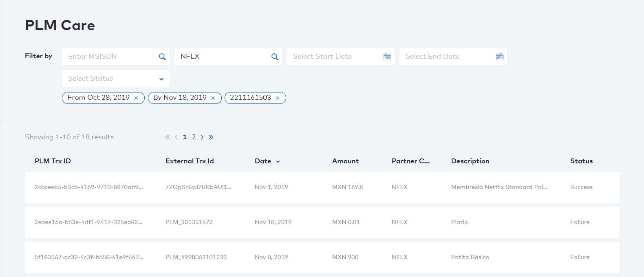Click Membresía Netflix Standard Pai... description
The image size is (644, 277).
click(499, 187)
